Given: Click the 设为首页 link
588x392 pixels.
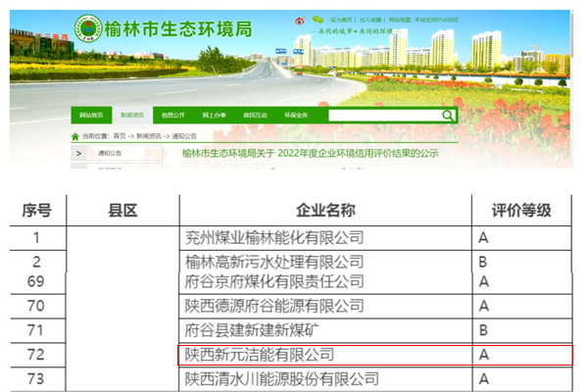Looking at the screenshot, I should [x=341, y=20].
